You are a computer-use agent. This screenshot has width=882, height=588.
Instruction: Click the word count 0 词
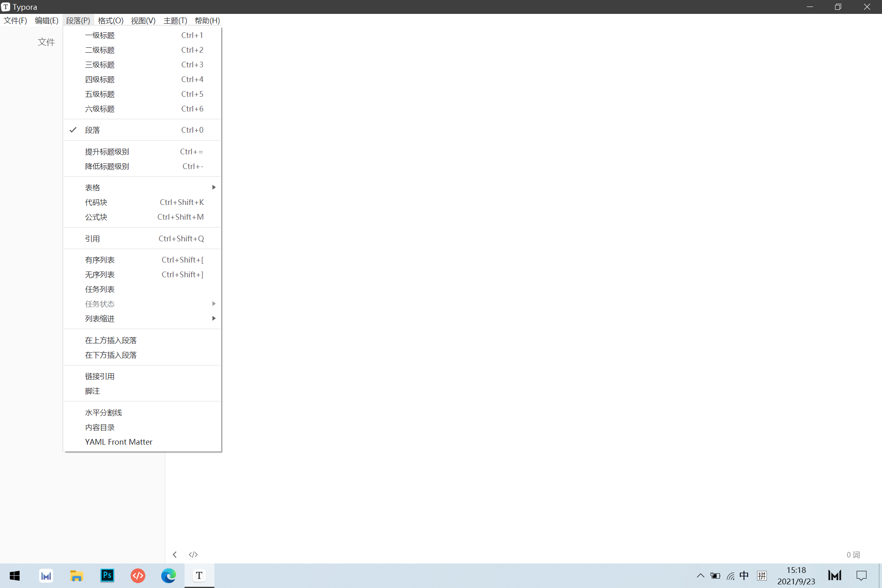853,555
